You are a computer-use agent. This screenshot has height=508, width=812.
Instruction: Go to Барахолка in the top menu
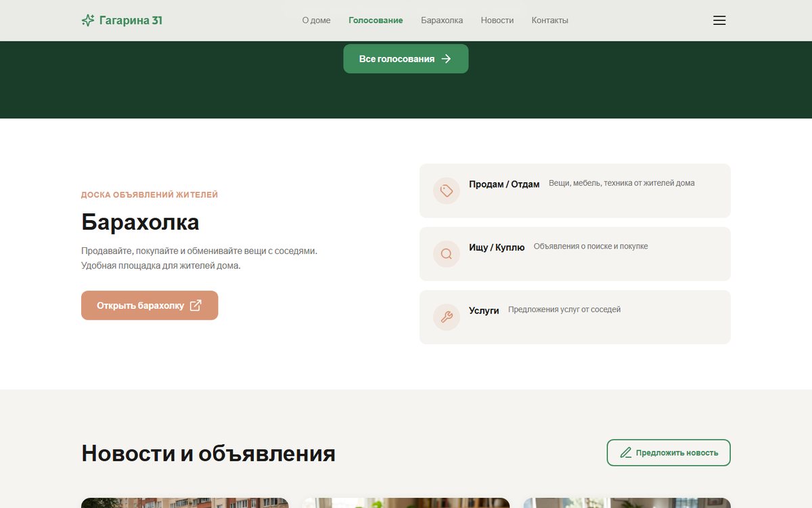point(442,20)
